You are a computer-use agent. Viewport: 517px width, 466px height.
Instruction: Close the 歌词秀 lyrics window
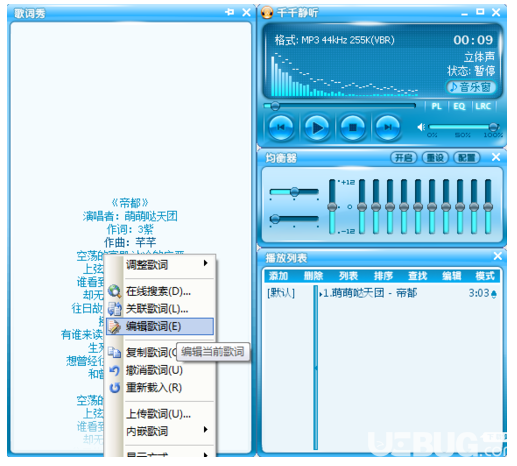246,12
